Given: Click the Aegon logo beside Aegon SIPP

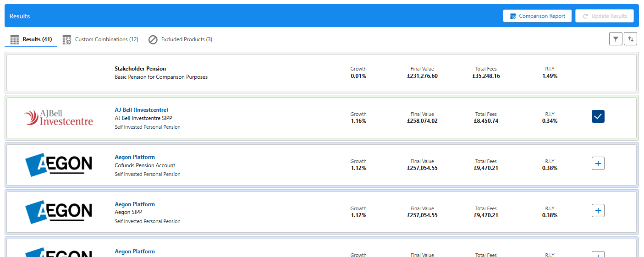Looking at the screenshot, I should (x=59, y=212).
